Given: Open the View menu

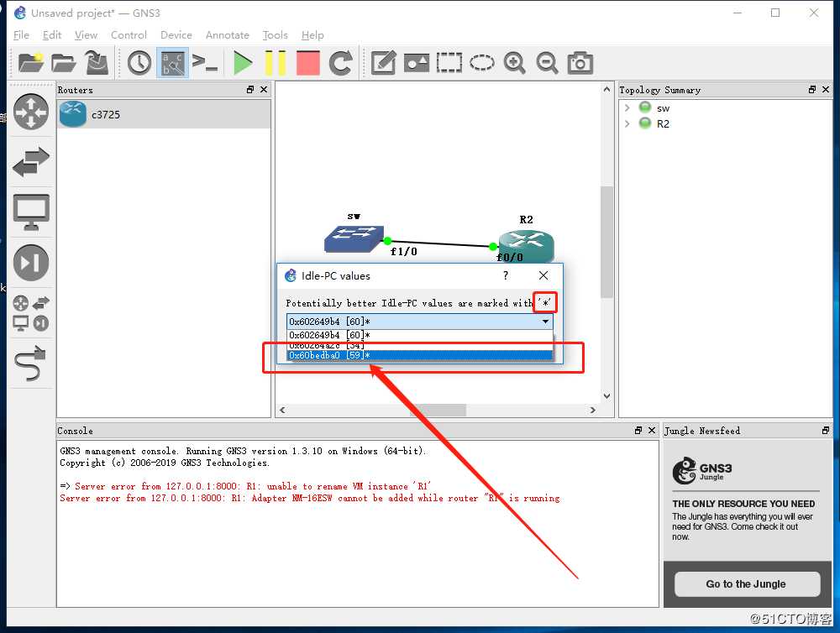Looking at the screenshot, I should coord(86,34).
